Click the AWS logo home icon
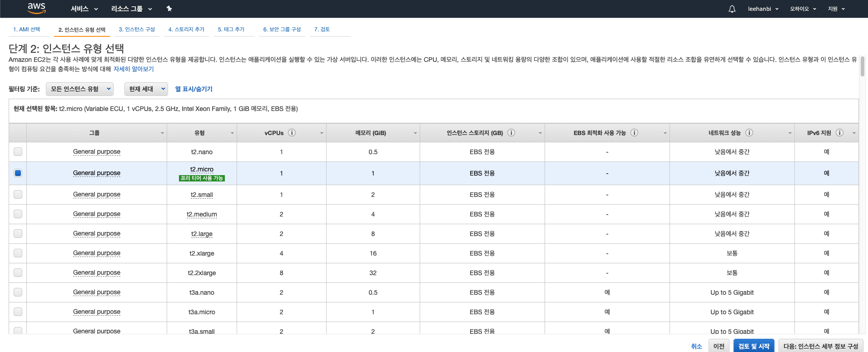Image resolution: width=868 pixels, height=352 pixels. coord(36,8)
